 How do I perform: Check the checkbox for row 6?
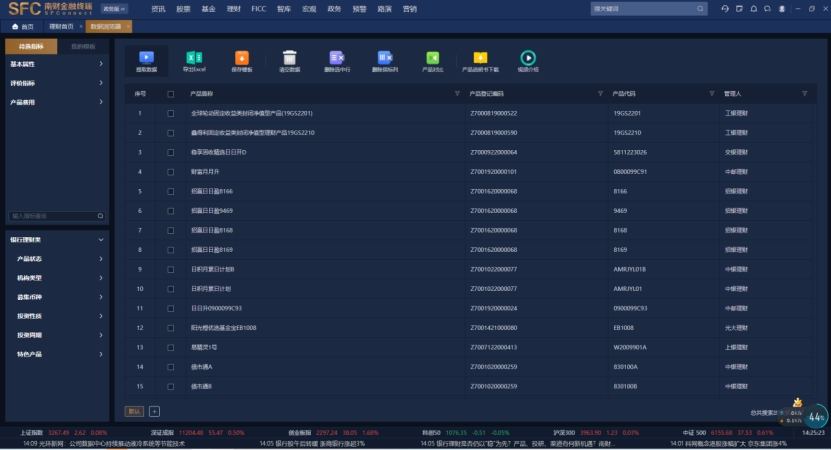pos(171,211)
